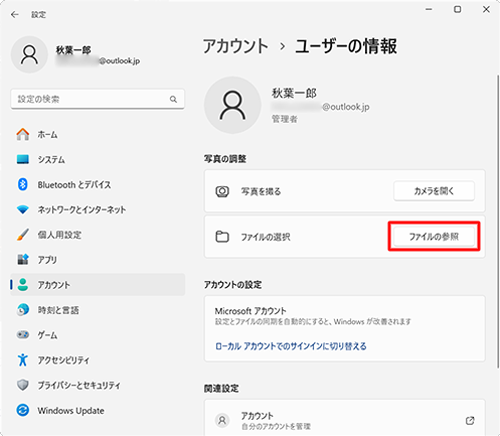Open 個人用設定 page
500x436 pixels.
tap(97, 235)
